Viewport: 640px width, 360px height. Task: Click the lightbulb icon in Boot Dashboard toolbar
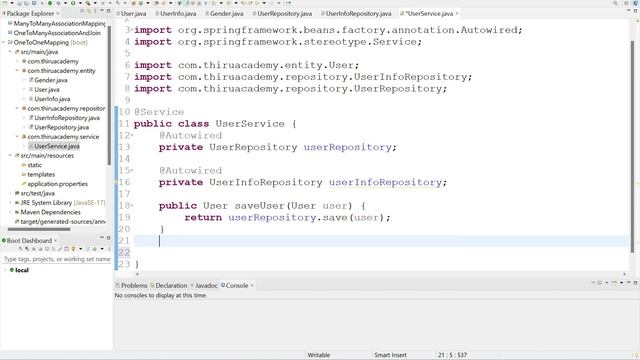coord(73,249)
